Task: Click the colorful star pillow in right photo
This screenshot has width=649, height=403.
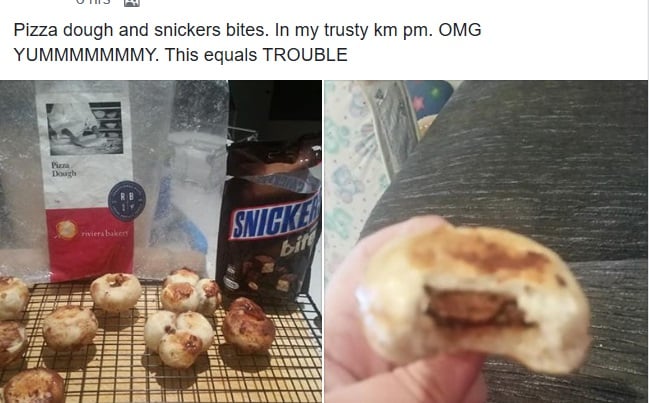Action: coord(430,99)
